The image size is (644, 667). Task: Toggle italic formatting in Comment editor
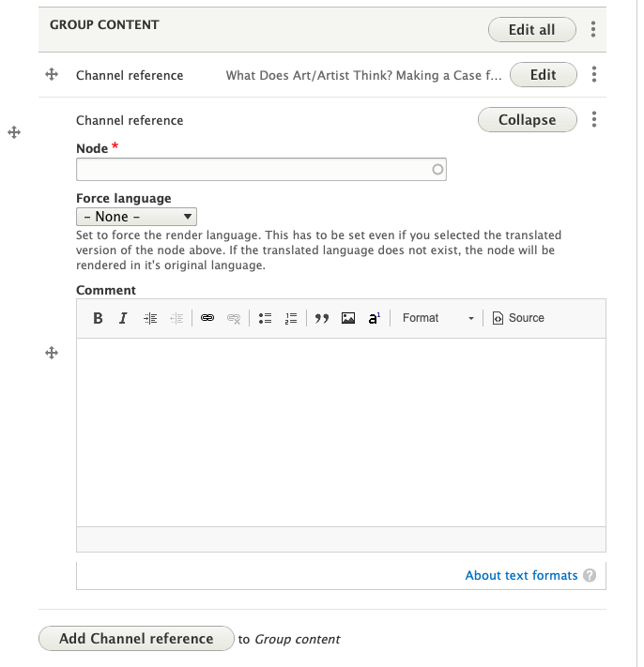(123, 318)
